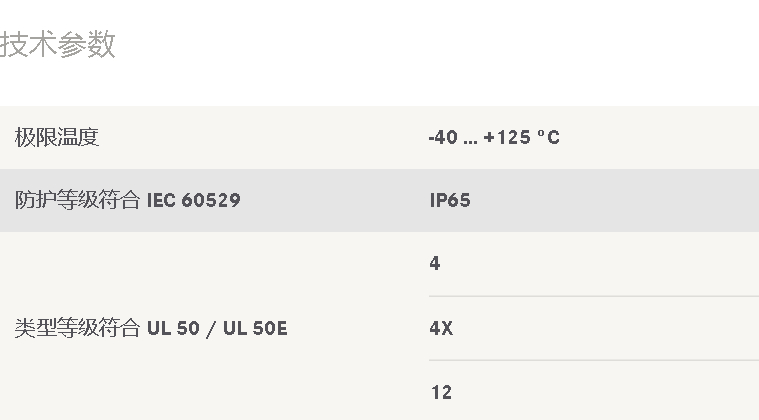Image resolution: width=759 pixels, height=420 pixels.
Task: Click the IP65 protection rating value
Action: click(450, 201)
